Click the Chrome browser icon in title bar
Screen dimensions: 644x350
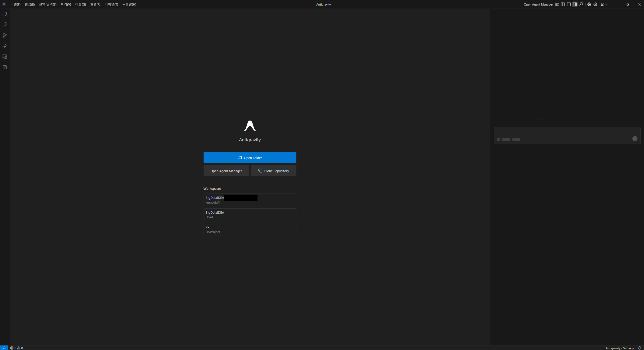coord(589,4)
